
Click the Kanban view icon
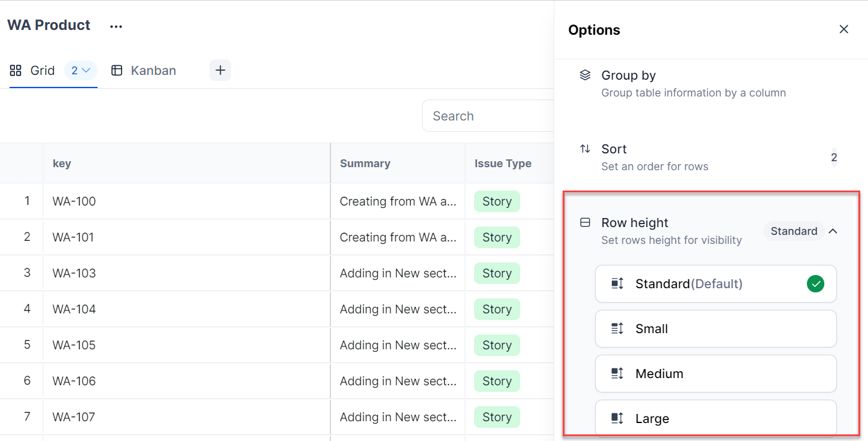tap(117, 71)
